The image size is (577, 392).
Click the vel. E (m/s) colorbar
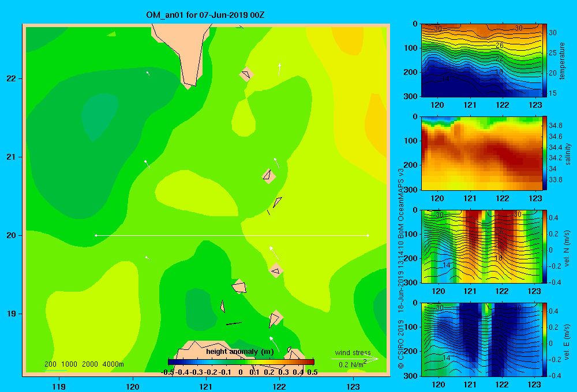(x=544, y=340)
